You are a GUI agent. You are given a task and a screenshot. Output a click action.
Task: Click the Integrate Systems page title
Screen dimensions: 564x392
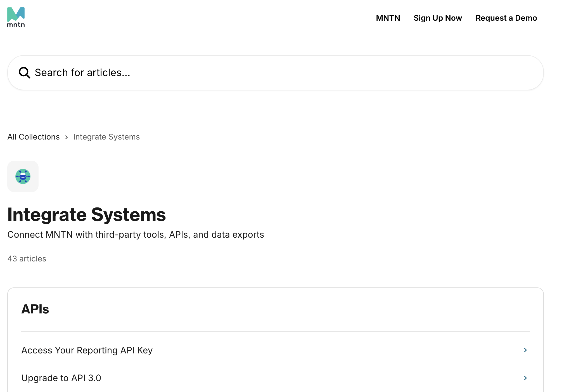pyautogui.click(x=87, y=215)
